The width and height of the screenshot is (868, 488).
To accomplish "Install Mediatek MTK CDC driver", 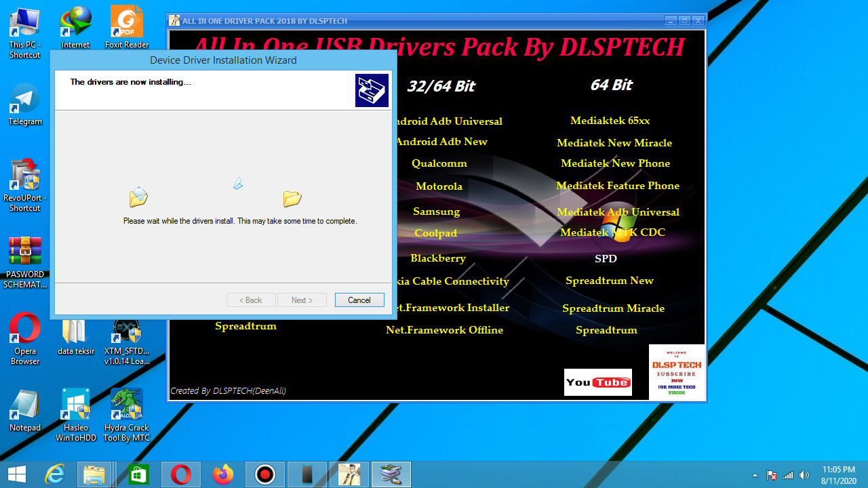I will [x=613, y=232].
